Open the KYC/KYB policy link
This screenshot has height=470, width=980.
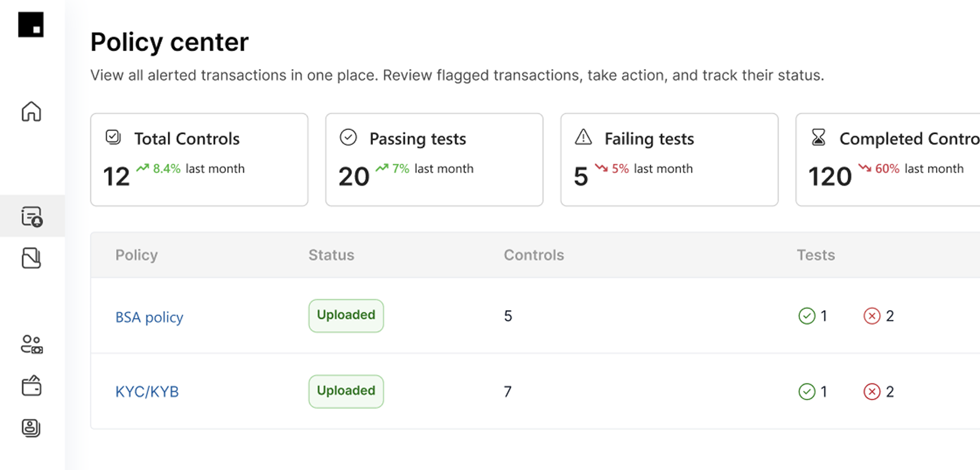point(147,392)
